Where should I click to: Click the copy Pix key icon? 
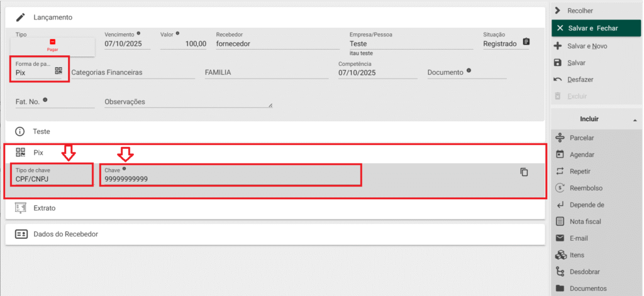tap(524, 172)
